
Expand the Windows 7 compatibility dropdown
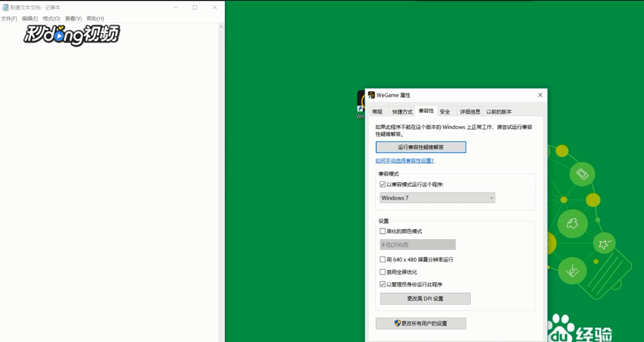point(437,198)
